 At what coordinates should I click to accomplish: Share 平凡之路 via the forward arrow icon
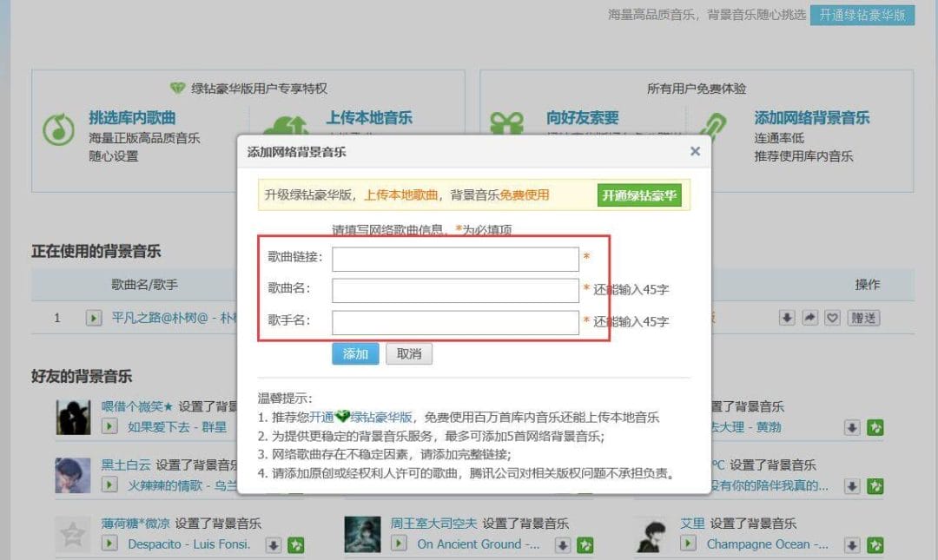(809, 318)
